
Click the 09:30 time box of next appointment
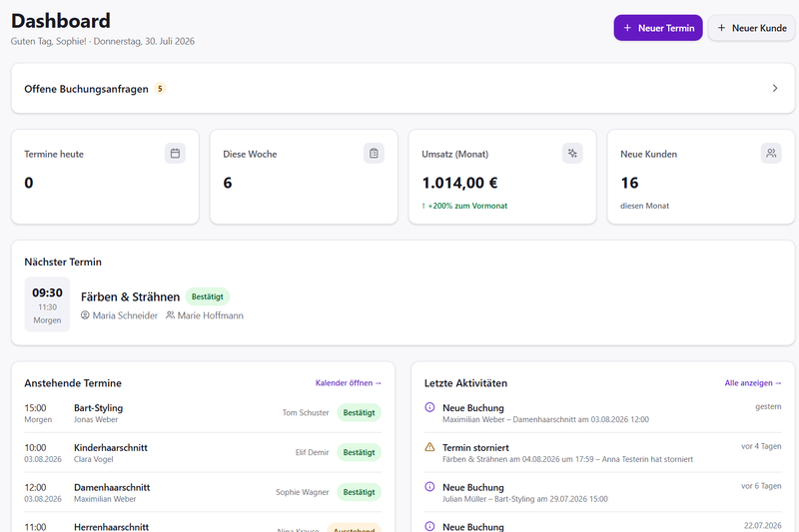click(47, 304)
